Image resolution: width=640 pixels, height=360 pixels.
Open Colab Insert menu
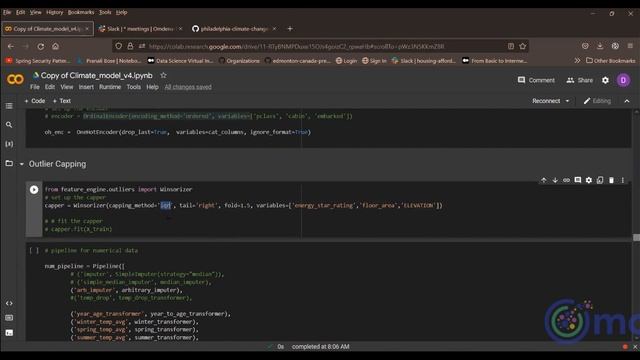pos(86,87)
